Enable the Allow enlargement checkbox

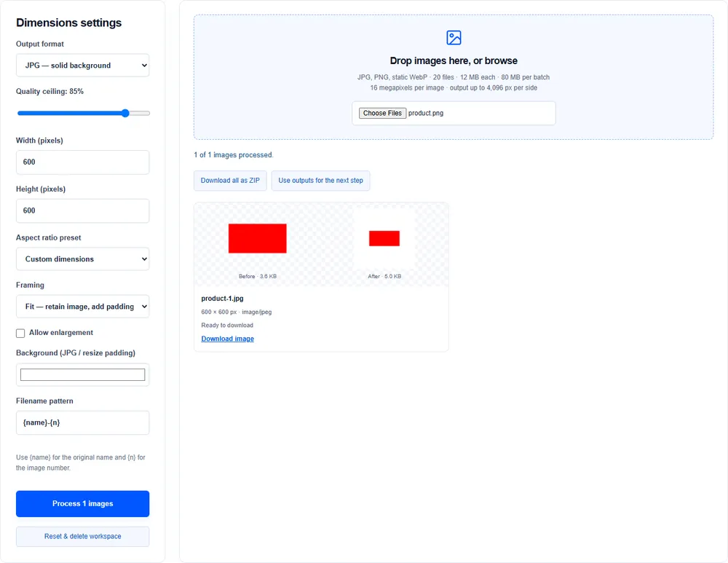(x=20, y=333)
